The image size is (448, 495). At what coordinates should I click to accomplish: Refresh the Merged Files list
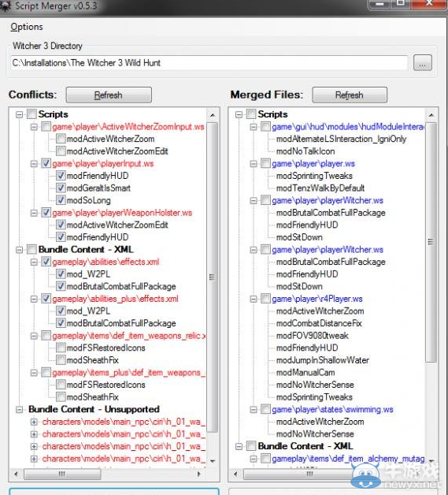pos(350,95)
